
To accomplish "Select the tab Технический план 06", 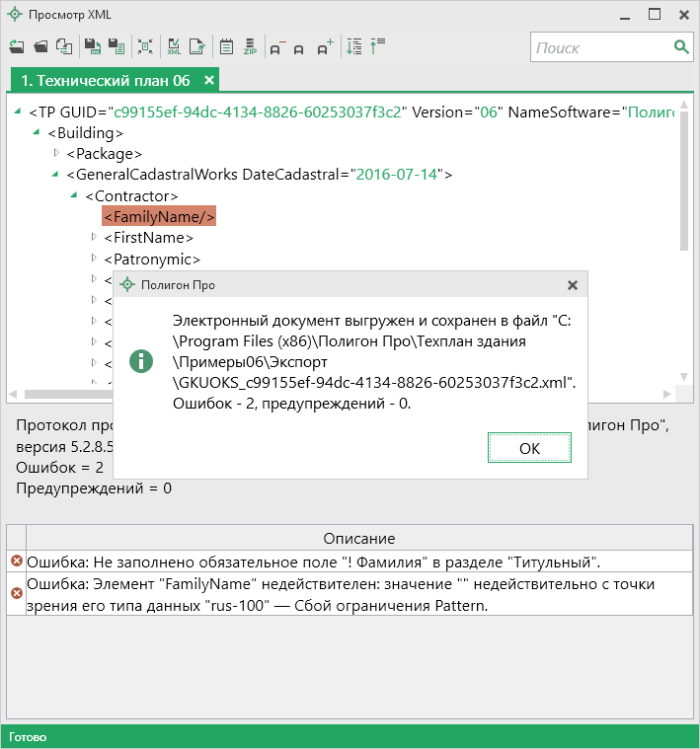I will 106,80.
